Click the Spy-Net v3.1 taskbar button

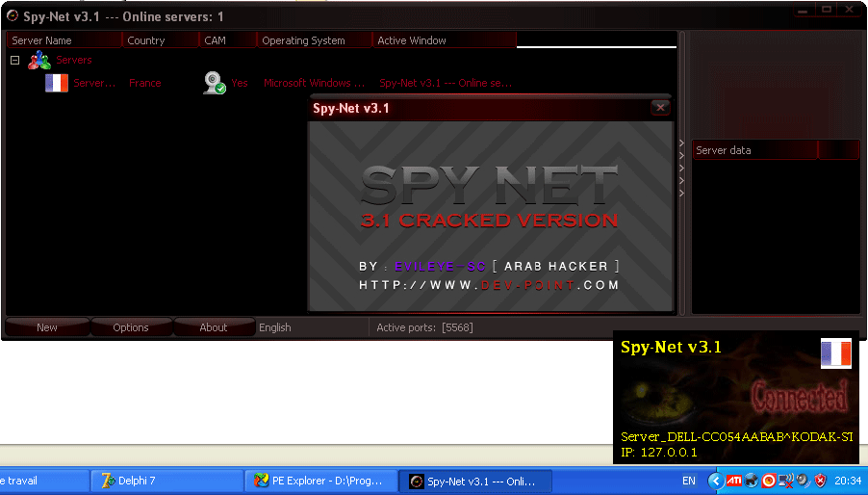click(x=475, y=482)
